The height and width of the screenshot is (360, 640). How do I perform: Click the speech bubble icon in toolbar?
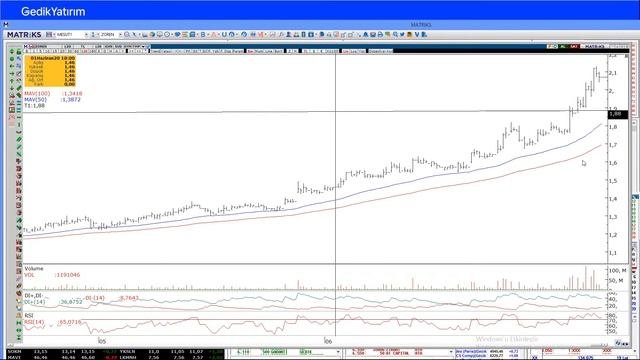[160, 35]
